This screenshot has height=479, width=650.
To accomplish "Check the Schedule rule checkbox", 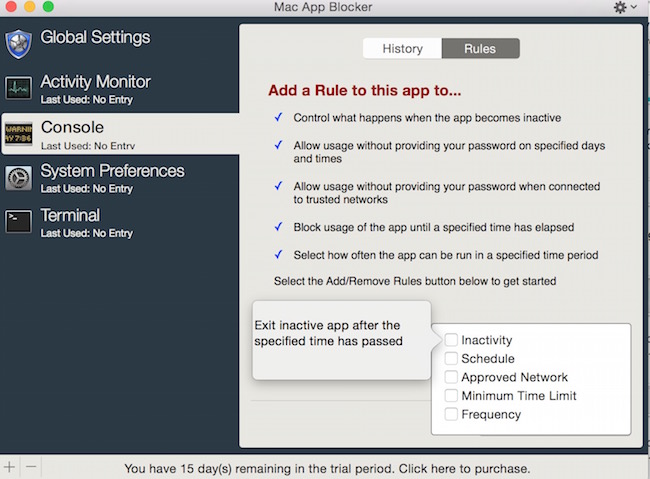I will click(x=452, y=359).
